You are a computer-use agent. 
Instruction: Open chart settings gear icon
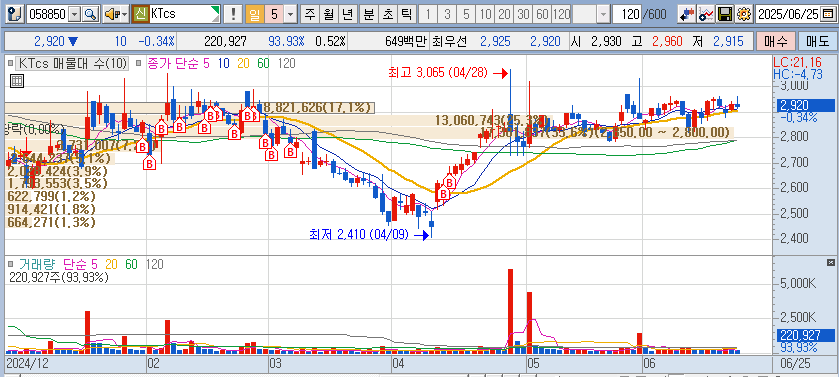click(x=744, y=14)
